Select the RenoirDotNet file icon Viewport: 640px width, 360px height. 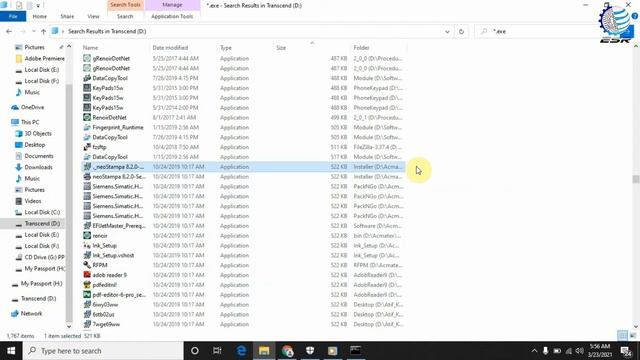pyautogui.click(x=87, y=118)
